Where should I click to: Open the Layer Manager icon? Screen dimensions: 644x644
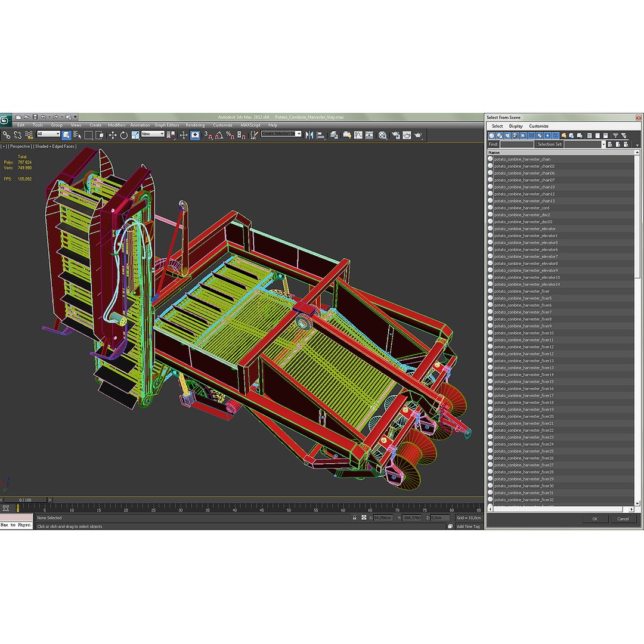coord(334,135)
